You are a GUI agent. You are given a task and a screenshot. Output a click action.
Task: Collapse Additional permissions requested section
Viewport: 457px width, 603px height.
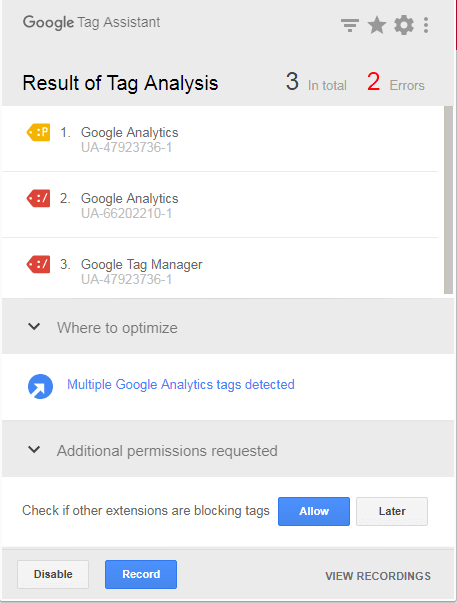34,449
